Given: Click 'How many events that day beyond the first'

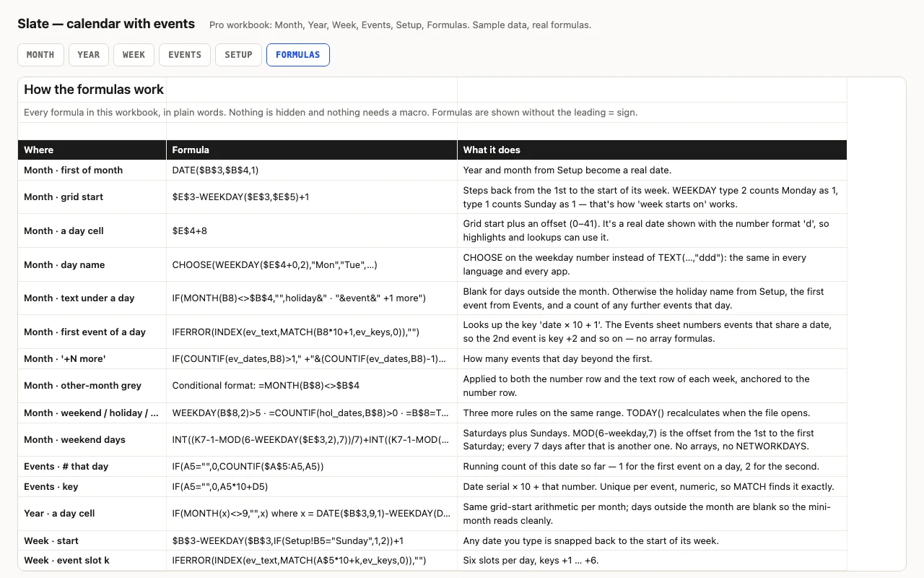Looking at the screenshot, I should click(x=652, y=358).
